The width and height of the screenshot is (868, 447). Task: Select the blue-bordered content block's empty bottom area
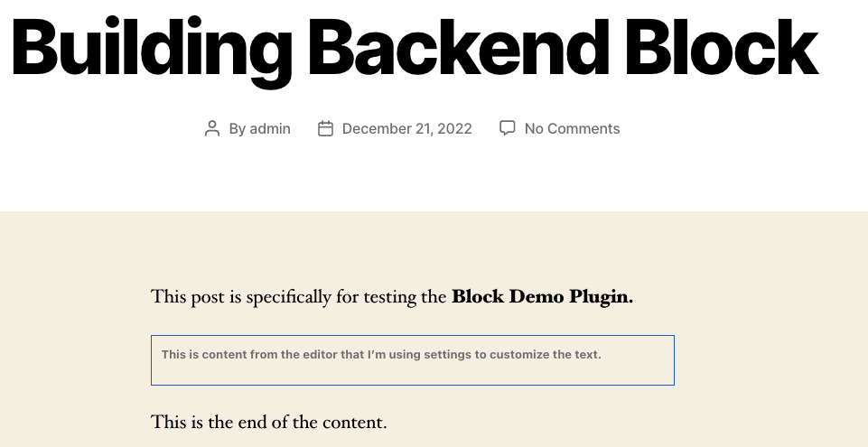(x=413, y=374)
